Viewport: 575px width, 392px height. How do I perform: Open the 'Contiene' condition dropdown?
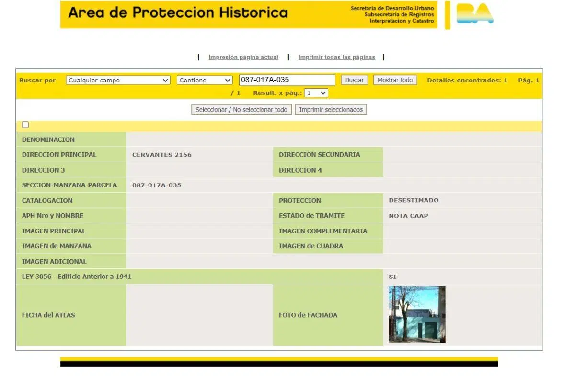tap(205, 80)
